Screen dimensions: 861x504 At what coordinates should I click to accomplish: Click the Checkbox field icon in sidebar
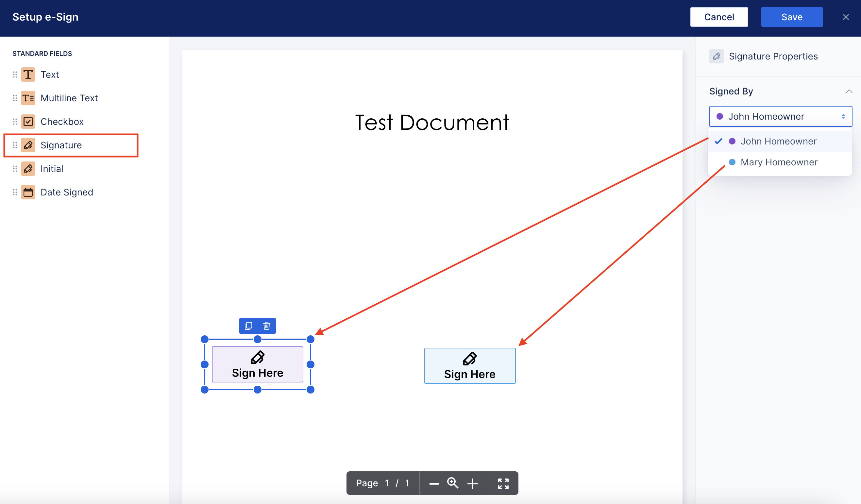click(x=28, y=122)
